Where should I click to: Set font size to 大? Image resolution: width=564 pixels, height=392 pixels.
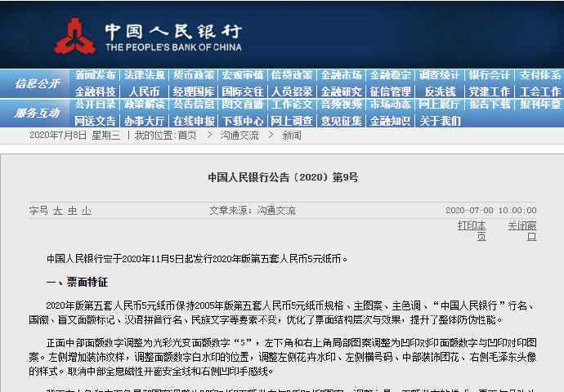(x=58, y=210)
